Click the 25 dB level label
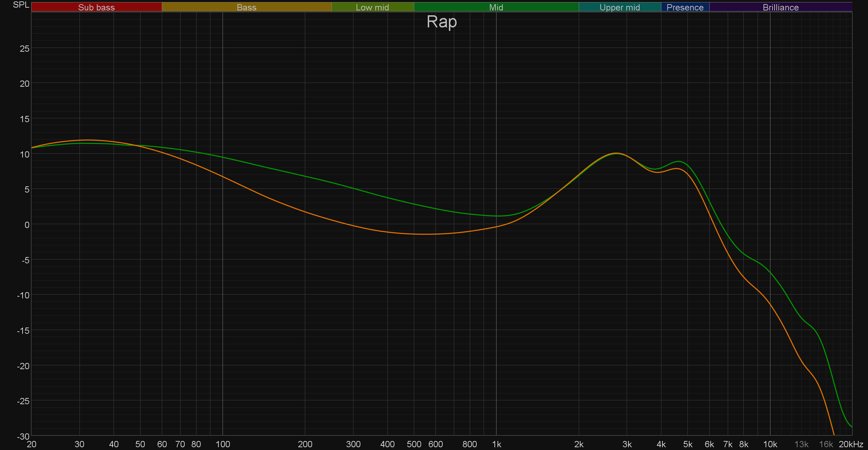The height and width of the screenshot is (450, 868). coord(24,49)
